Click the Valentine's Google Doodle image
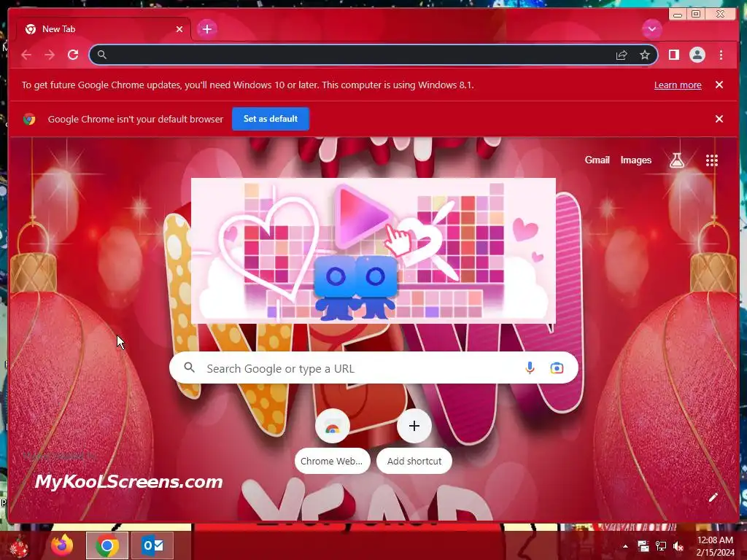This screenshot has height=560, width=747. point(373,251)
